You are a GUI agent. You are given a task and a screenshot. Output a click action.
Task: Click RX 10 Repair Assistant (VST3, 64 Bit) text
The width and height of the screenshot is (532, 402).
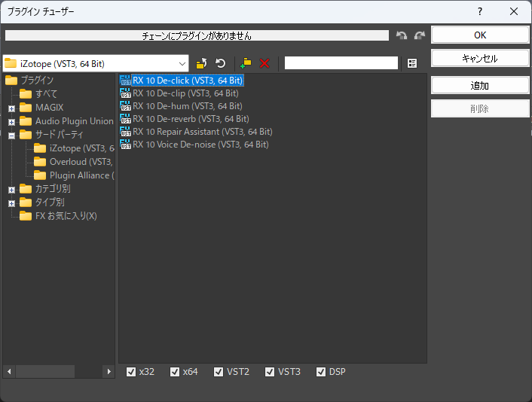pyautogui.click(x=203, y=132)
